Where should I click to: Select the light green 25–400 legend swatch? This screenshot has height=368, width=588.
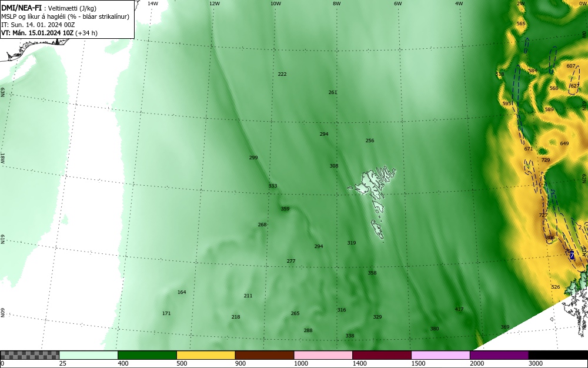[x=89, y=355]
